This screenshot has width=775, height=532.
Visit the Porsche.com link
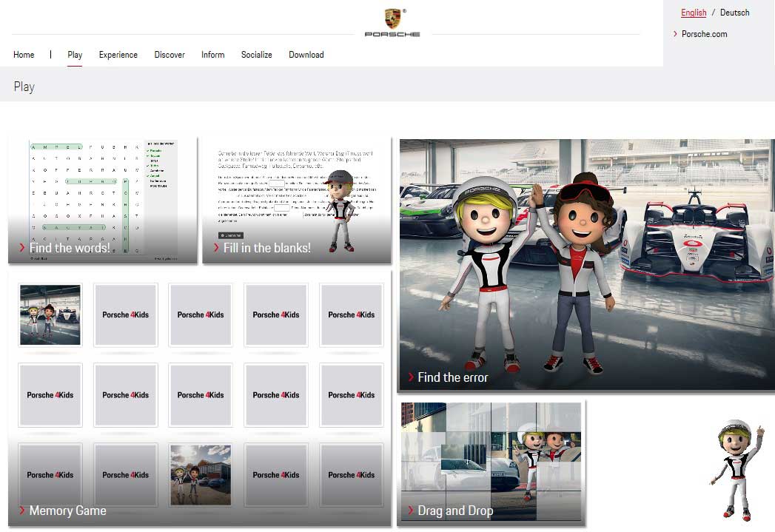[x=704, y=34]
